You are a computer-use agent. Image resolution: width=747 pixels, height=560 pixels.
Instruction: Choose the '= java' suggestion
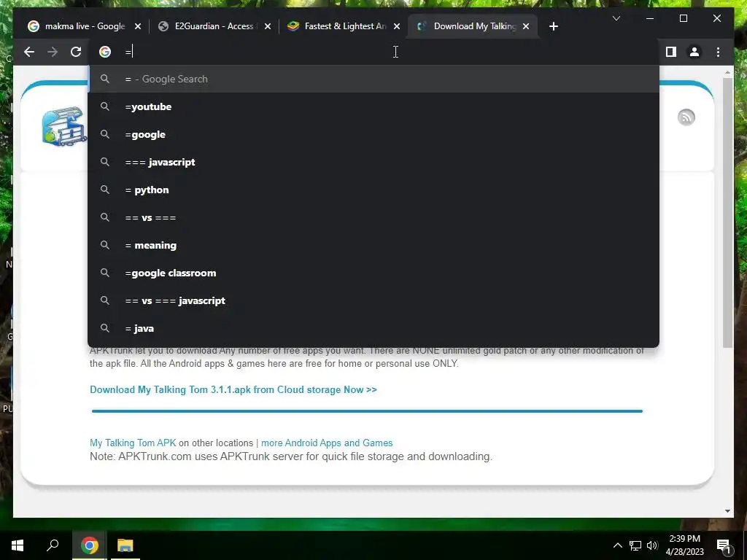(373, 328)
